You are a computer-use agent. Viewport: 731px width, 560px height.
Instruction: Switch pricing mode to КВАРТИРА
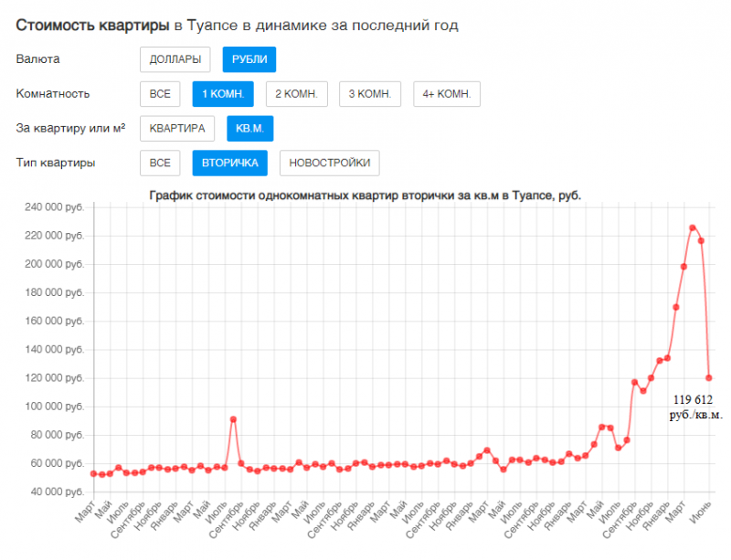click(175, 128)
